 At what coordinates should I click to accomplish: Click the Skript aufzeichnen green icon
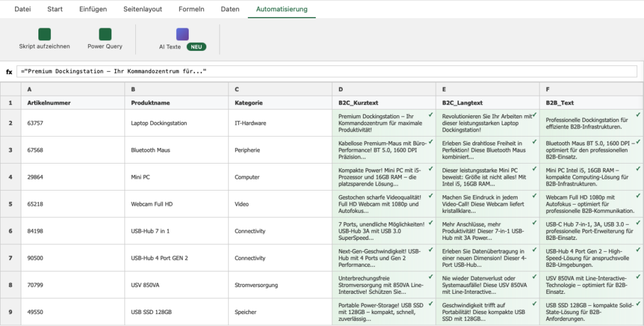[44, 35]
